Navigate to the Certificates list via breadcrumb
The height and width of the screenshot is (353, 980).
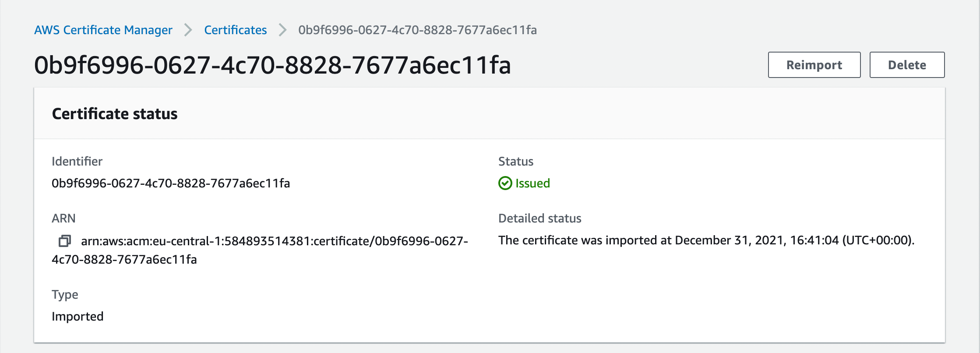click(235, 30)
